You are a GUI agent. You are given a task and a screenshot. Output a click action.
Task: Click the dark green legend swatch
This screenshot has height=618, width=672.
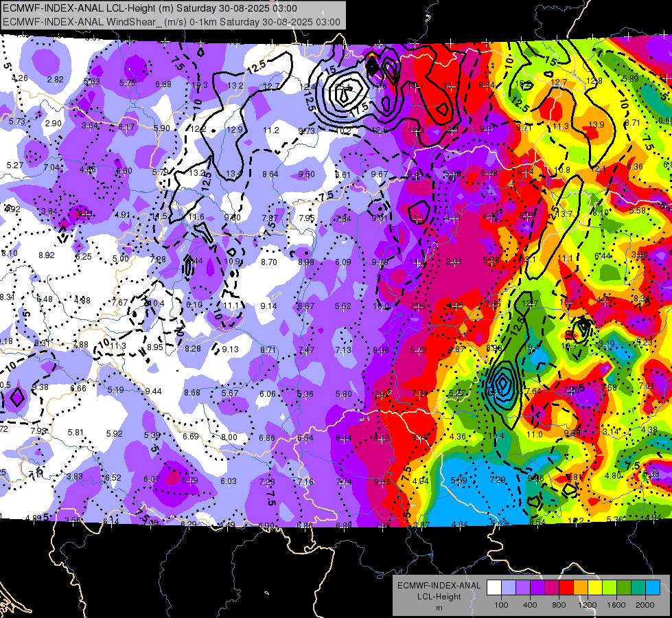[x=624, y=588]
